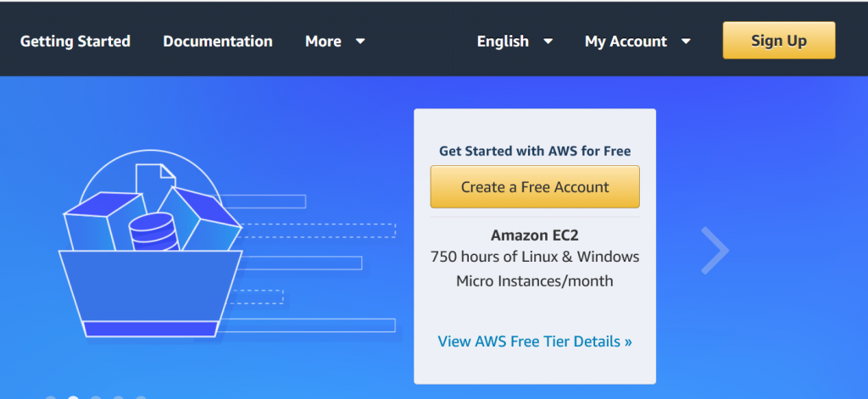Open the Getting Started nav item
The height and width of the screenshot is (399, 868).
[75, 41]
